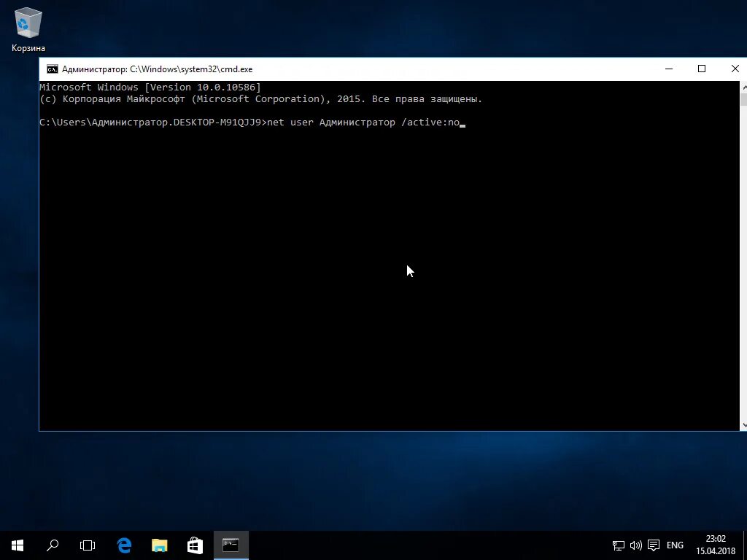747x560 pixels.
Task: Open the cmd system menu via title bar icon
Action: [52, 69]
